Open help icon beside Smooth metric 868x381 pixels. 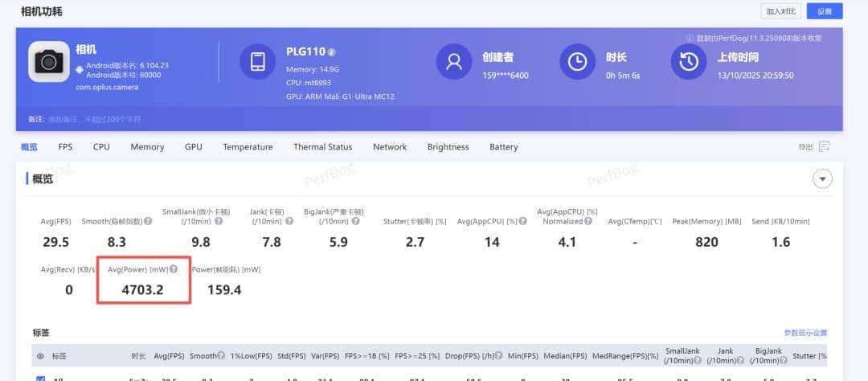(x=148, y=222)
